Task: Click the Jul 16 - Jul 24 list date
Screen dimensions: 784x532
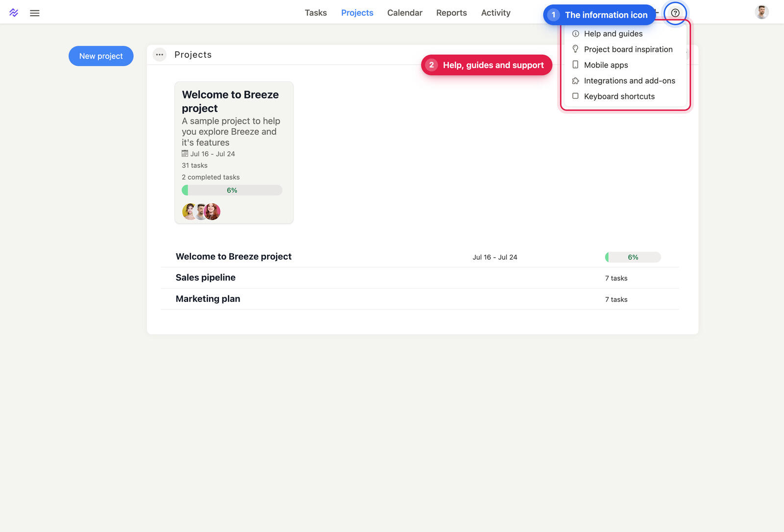Action: point(495,257)
